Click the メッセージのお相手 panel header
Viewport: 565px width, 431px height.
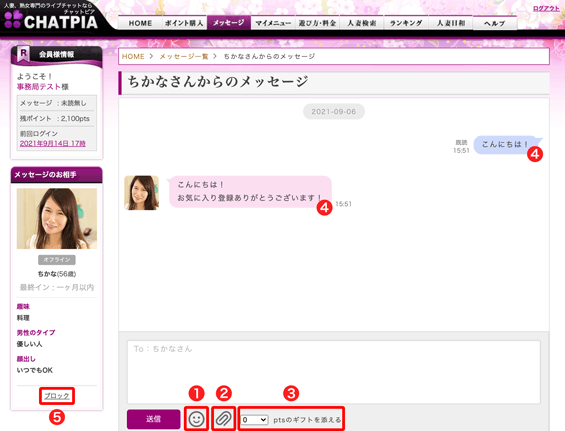click(57, 175)
